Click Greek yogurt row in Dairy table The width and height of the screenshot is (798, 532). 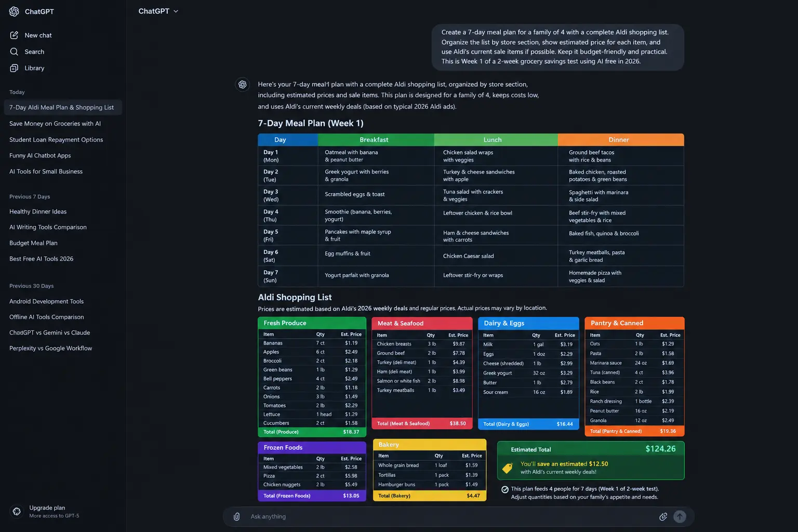[x=528, y=373]
